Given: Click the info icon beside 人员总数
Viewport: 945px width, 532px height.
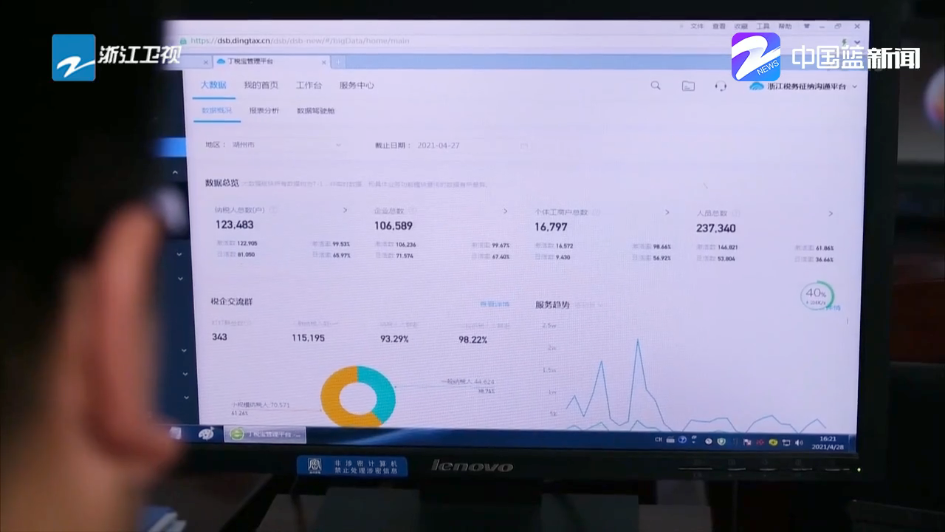Looking at the screenshot, I should tap(736, 213).
